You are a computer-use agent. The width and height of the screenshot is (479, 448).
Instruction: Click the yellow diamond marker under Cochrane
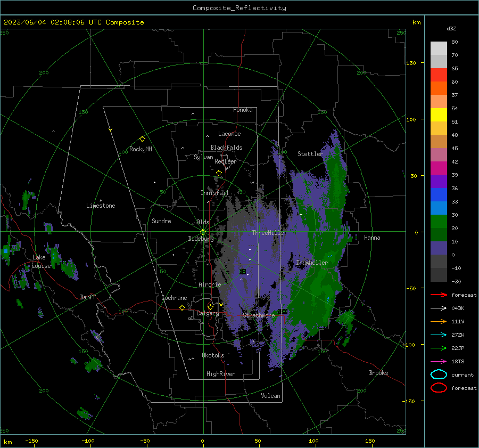click(182, 307)
